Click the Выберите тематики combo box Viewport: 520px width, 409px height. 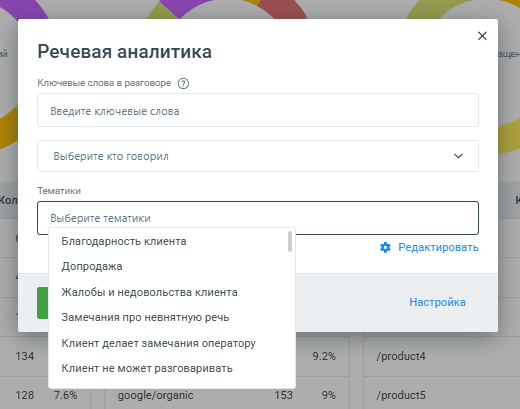[258, 218]
